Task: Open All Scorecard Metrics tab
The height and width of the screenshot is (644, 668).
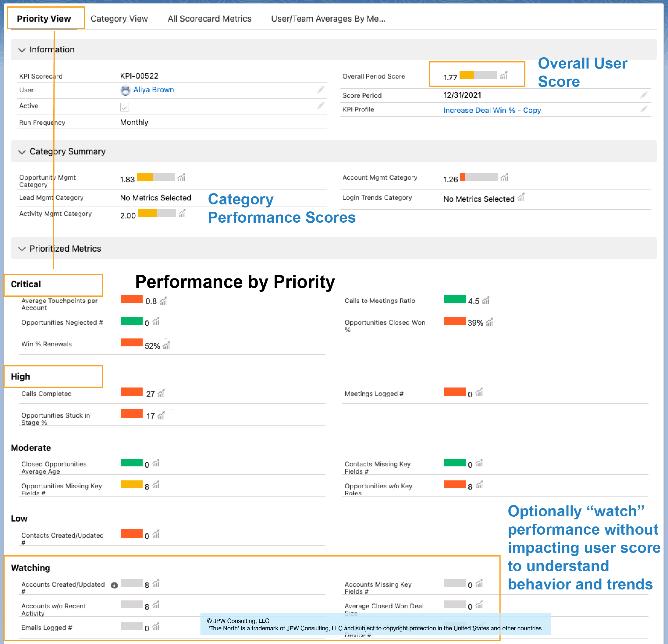Action: pyautogui.click(x=209, y=19)
